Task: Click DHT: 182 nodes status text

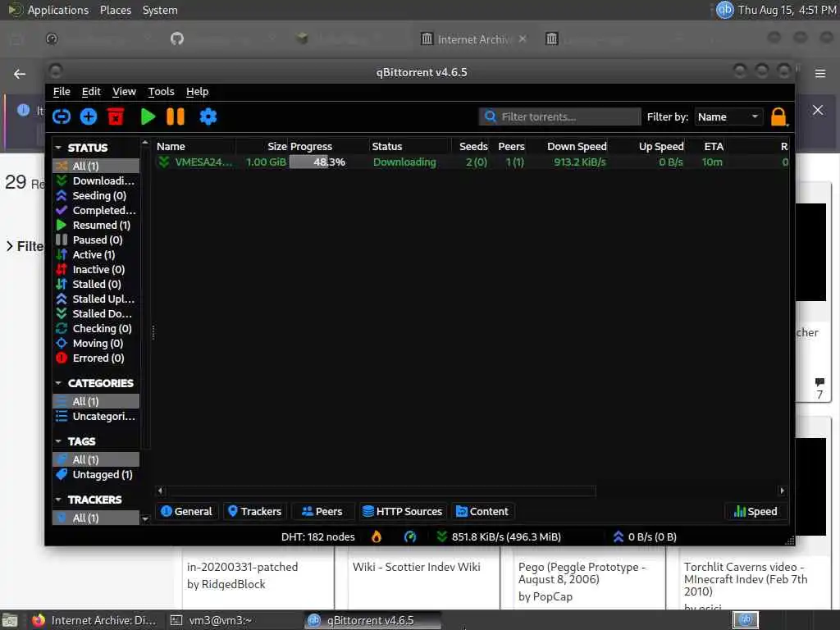Action: coord(317,536)
